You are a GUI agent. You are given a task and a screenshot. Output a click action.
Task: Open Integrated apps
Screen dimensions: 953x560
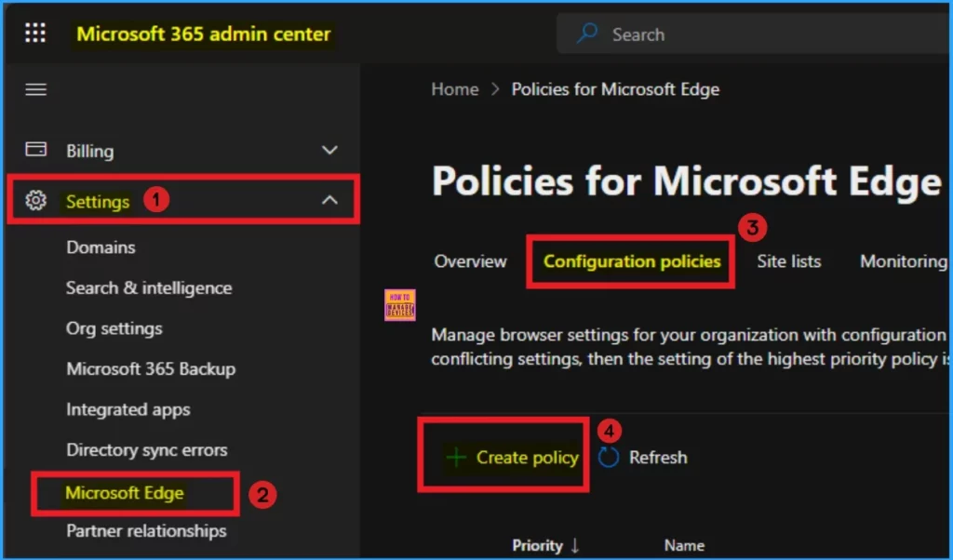click(x=128, y=410)
